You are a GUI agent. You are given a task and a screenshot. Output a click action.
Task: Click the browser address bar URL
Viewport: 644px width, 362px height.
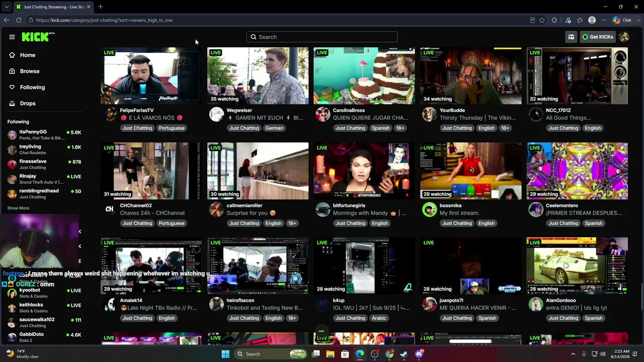point(104,20)
